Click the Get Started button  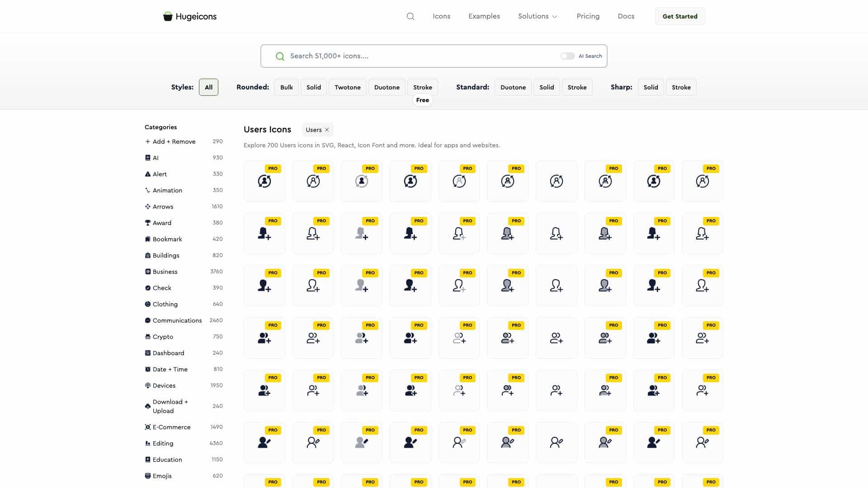679,16
